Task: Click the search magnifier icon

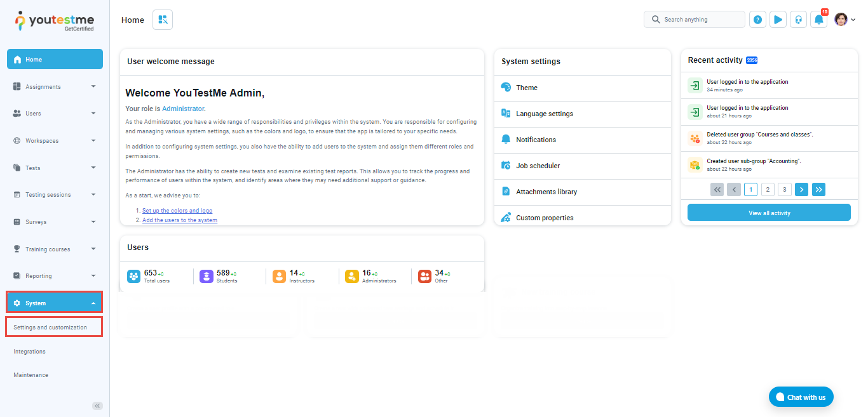Action: click(x=656, y=20)
